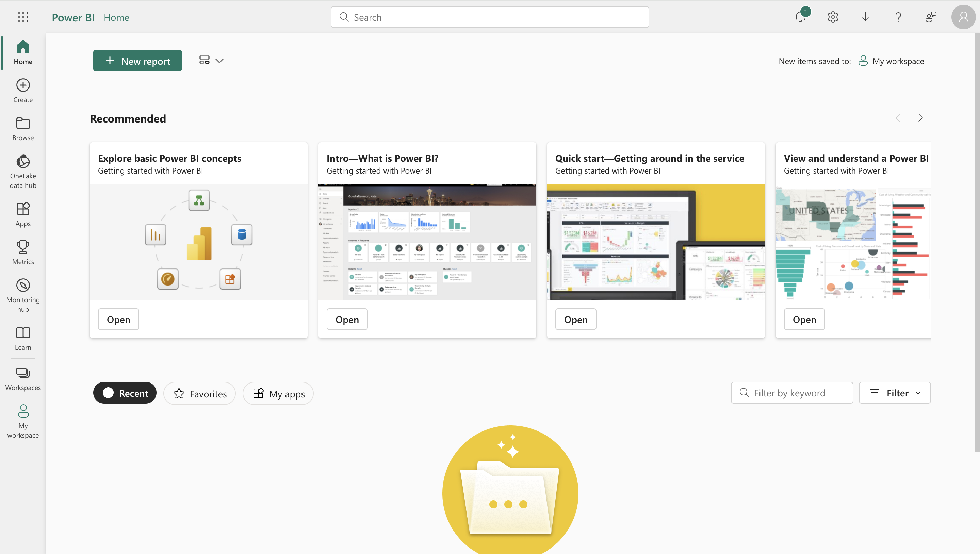Open the user account avatar

click(963, 17)
